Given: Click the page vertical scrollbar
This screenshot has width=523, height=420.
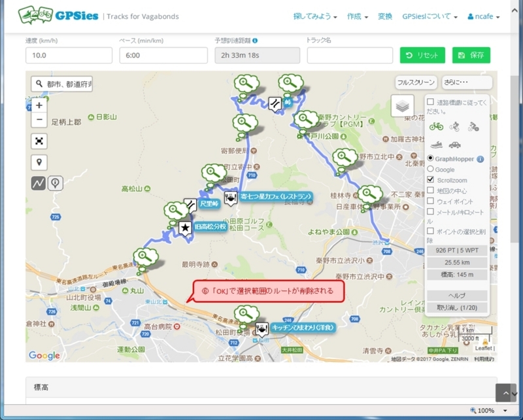Looking at the screenshot, I should [514, 160].
